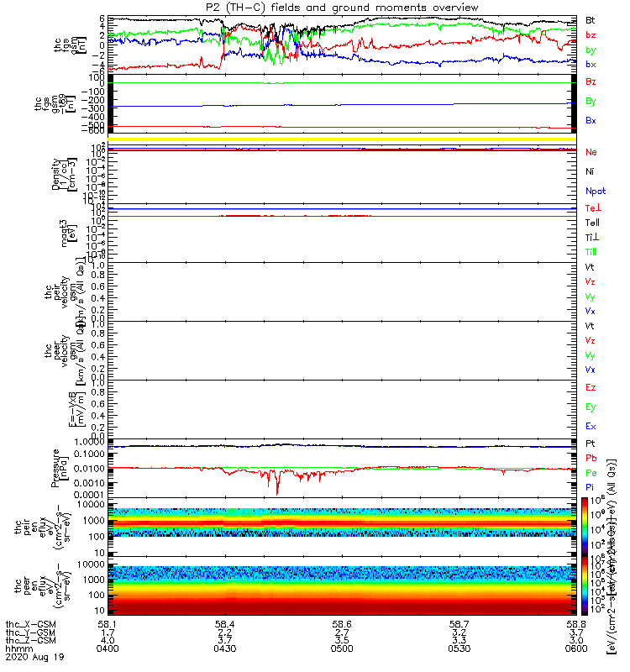Viewport: 630px width, 672px height.
Task: Click uppercase green 'By' legend of gsm-t89 panel
Action: pos(591,101)
